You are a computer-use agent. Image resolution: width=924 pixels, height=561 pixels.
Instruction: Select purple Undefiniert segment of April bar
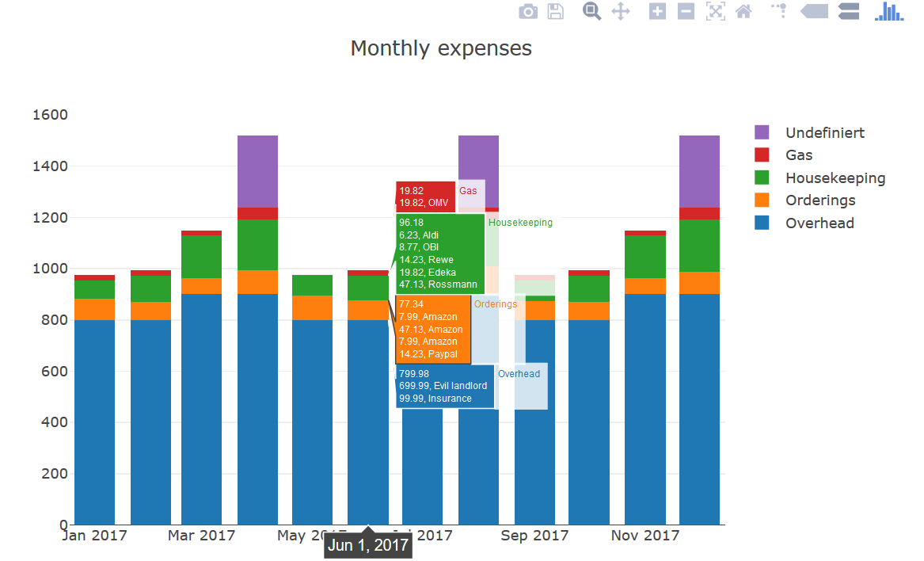(x=257, y=172)
